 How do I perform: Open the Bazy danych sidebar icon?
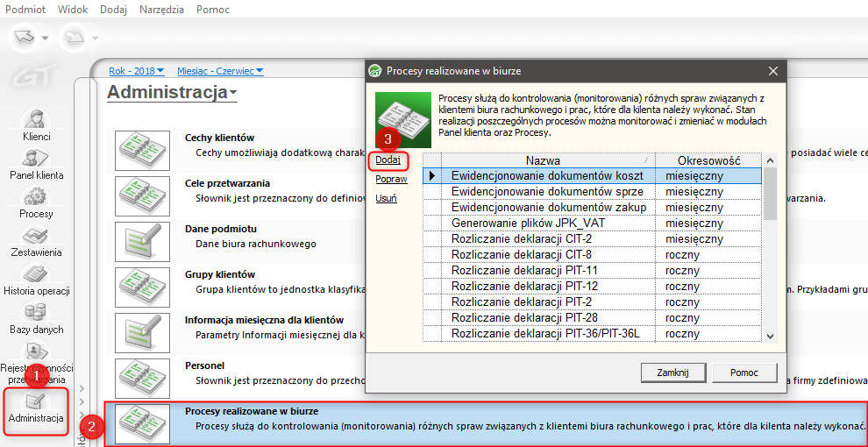(37, 313)
